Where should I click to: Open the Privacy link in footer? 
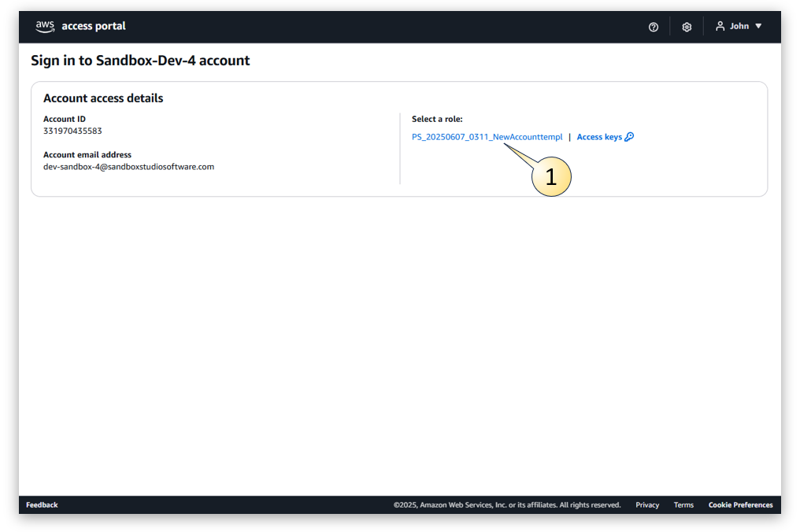[647, 505]
